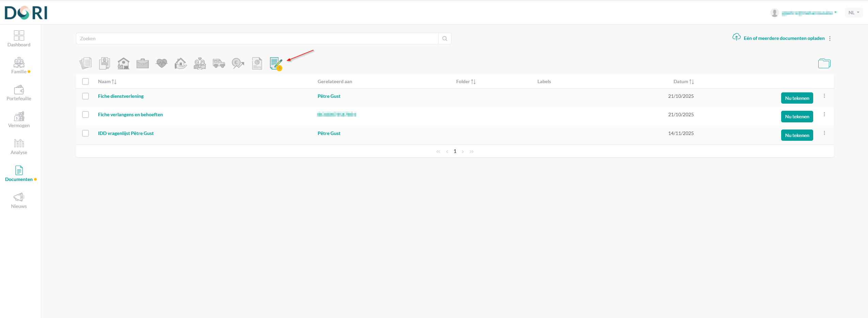This screenshot has width=868, height=318.
Task: Click the vehicle documents filter icon
Action: pos(219,63)
